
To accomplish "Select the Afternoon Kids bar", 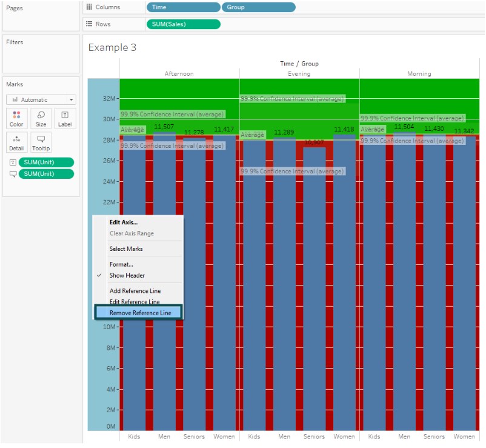I will point(134,283).
